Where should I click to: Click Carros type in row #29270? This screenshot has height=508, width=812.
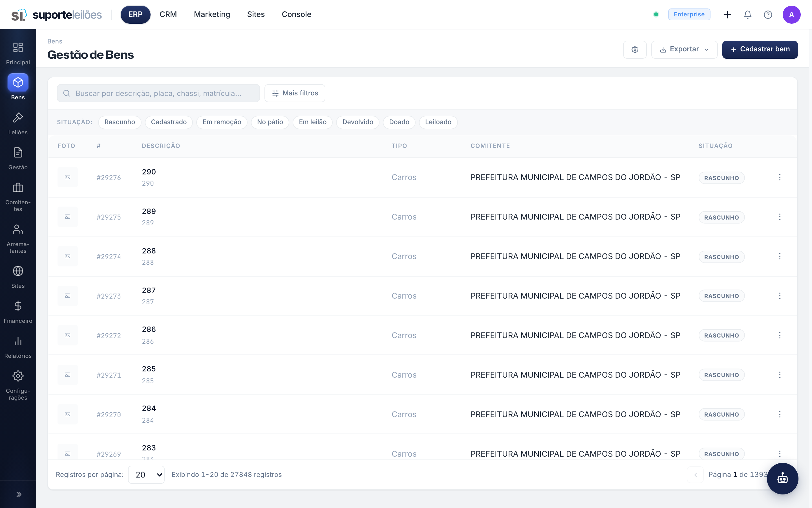pos(404,414)
